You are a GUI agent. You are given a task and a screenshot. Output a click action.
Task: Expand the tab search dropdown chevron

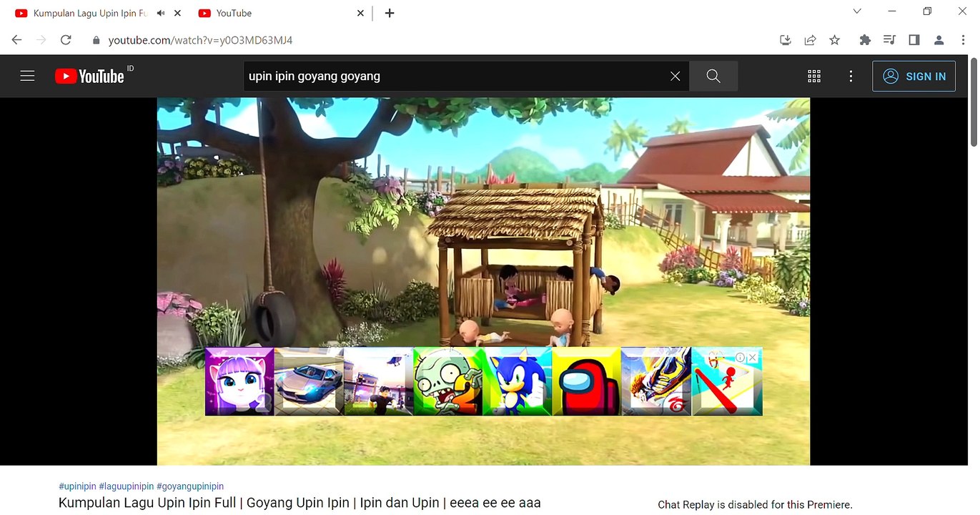click(857, 11)
